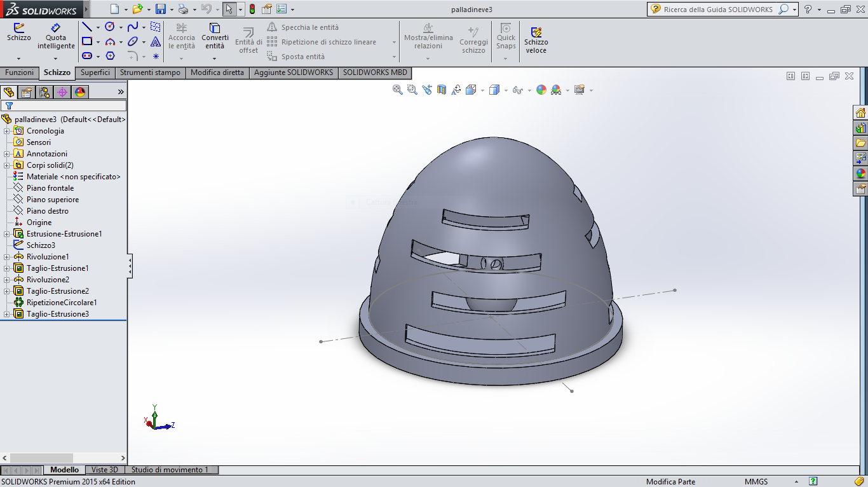Image resolution: width=868 pixels, height=487 pixels.
Task: Collapse the feature tree panel handle
Action: [x=130, y=266]
